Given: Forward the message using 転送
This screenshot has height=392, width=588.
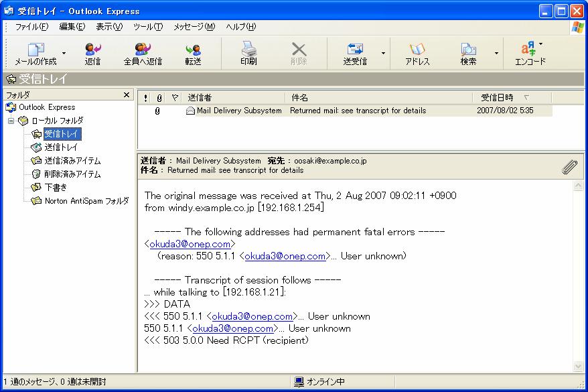Looking at the screenshot, I should (194, 54).
